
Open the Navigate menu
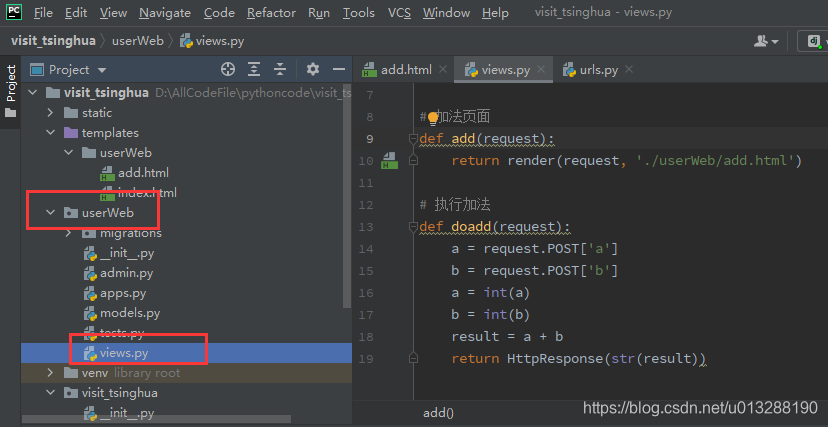pyautogui.click(x=165, y=13)
